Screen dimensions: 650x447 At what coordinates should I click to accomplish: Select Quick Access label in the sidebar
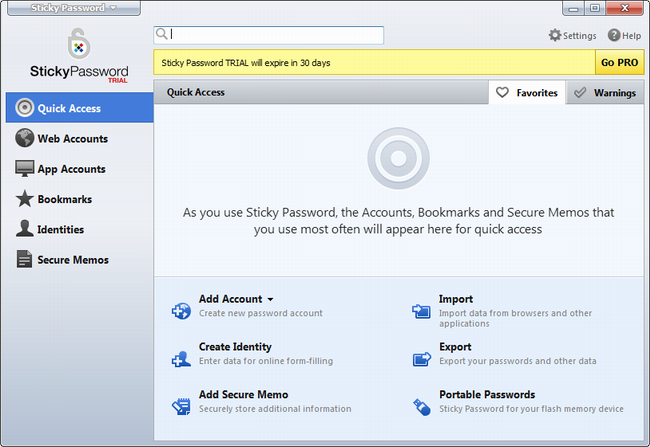click(69, 108)
